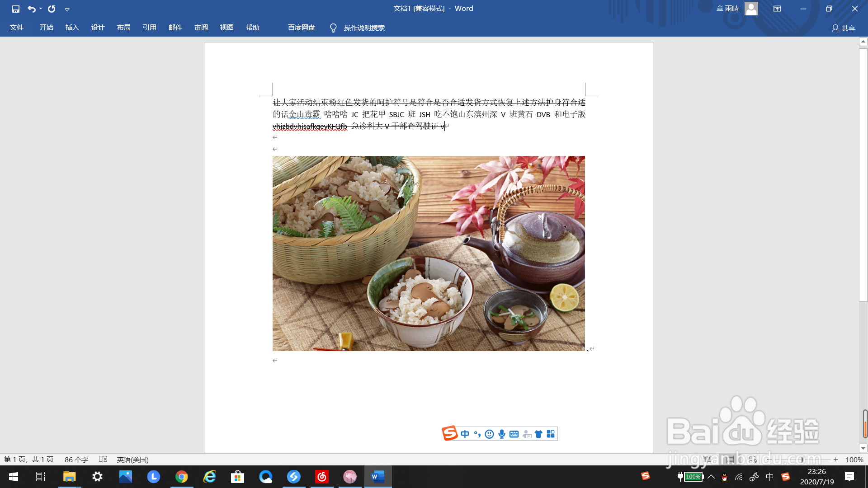The image size is (868, 488).
Task: Open the Customize Quick Access Toolbar dropdown
Action: point(67,9)
